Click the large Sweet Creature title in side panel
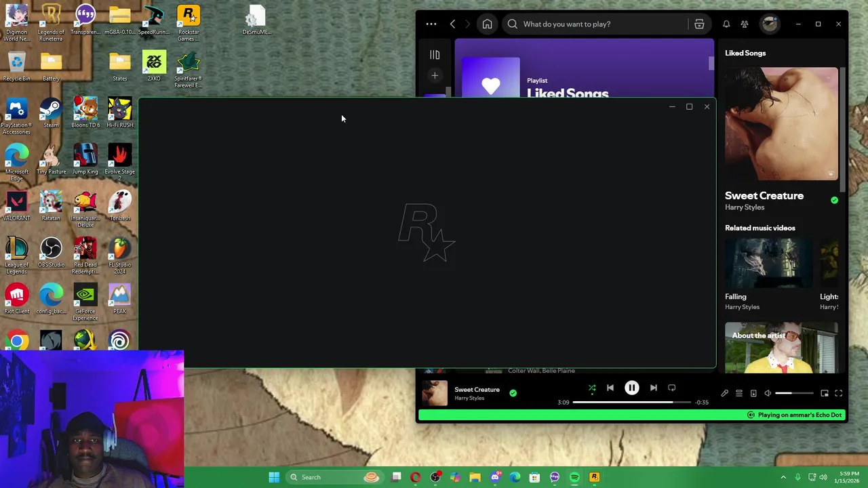This screenshot has width=868, height=488. point(764,196)
